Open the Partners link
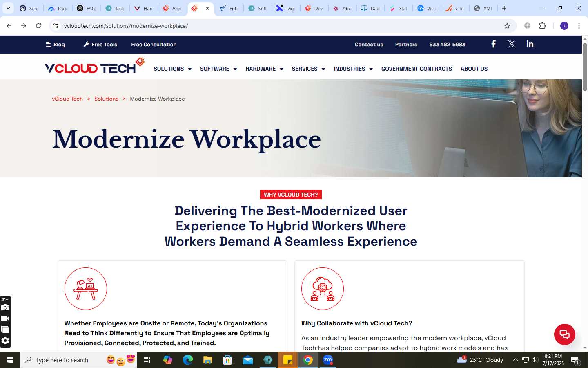Image resolution: width=588 pixels, height=368 pixels. pyautogui.click(x=406, y=44)
